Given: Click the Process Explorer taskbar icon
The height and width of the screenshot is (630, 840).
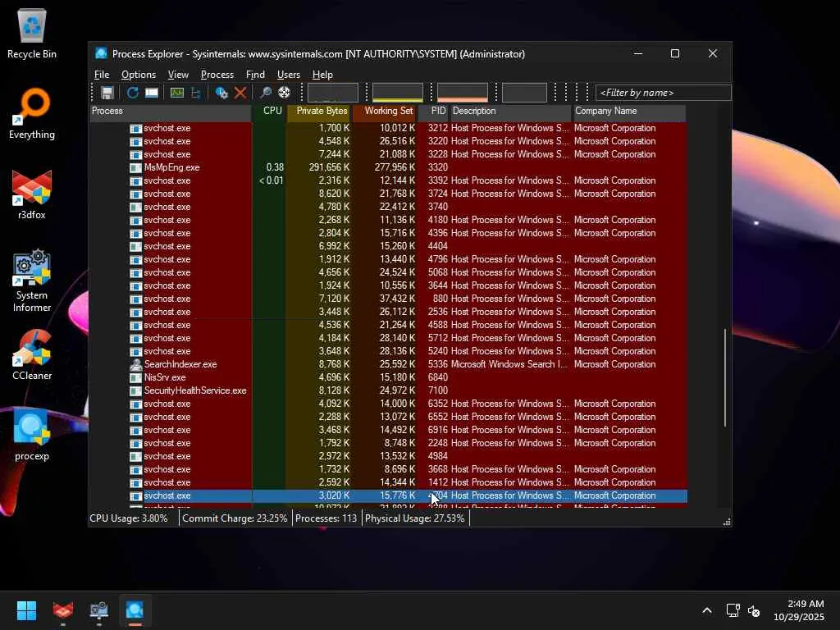Looking at the screenshot, I should [135, 610].
